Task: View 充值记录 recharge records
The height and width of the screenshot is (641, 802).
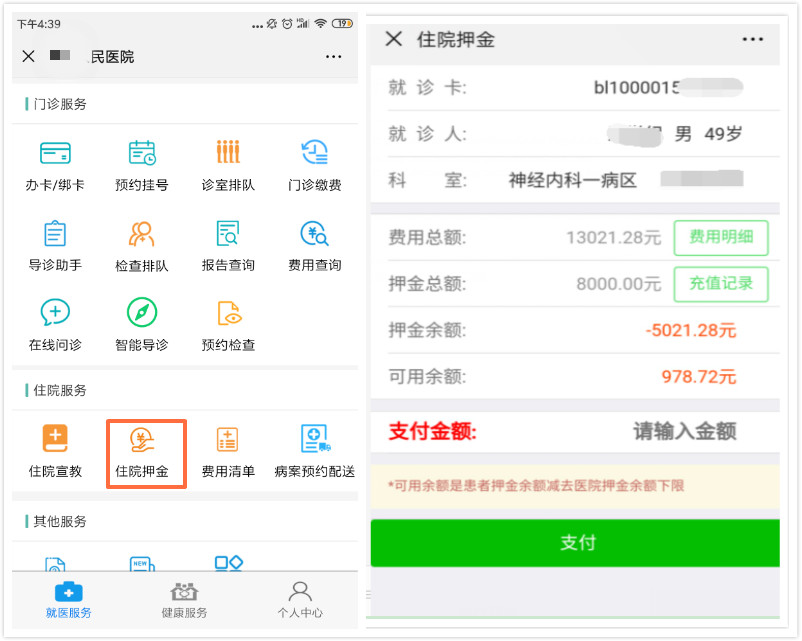Action: tap(721, 284)
